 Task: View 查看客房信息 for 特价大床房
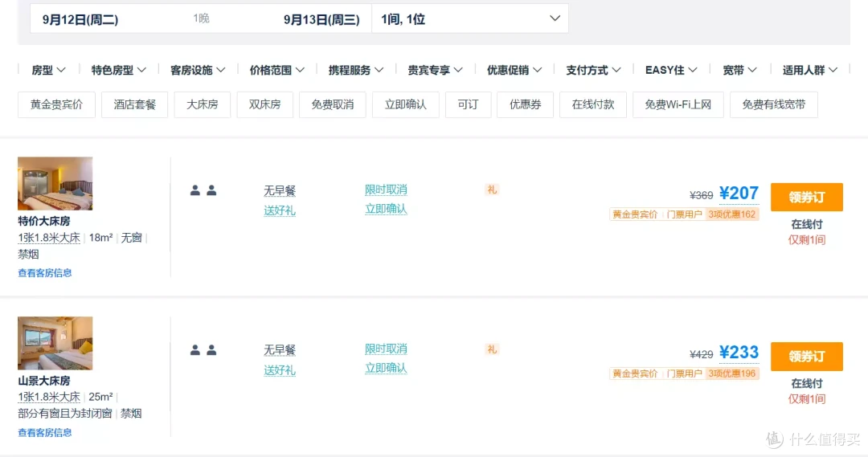click(x=45, y=273)
